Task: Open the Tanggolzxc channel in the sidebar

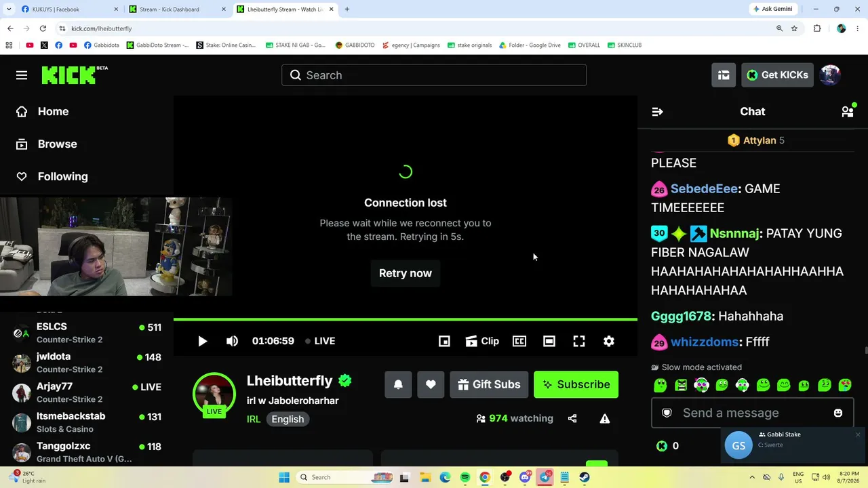Action: [x=87, y=452]
